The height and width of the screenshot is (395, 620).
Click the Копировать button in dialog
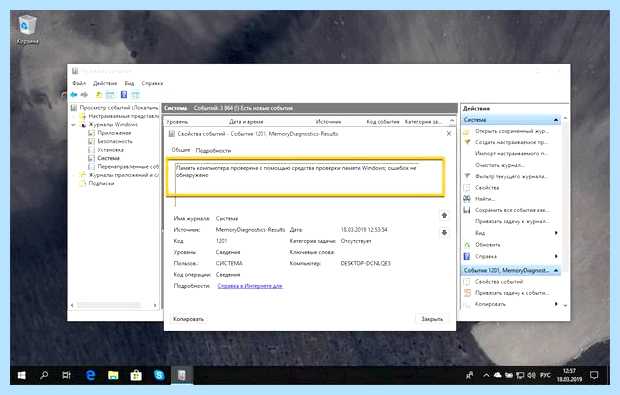(x=188, y=319)
